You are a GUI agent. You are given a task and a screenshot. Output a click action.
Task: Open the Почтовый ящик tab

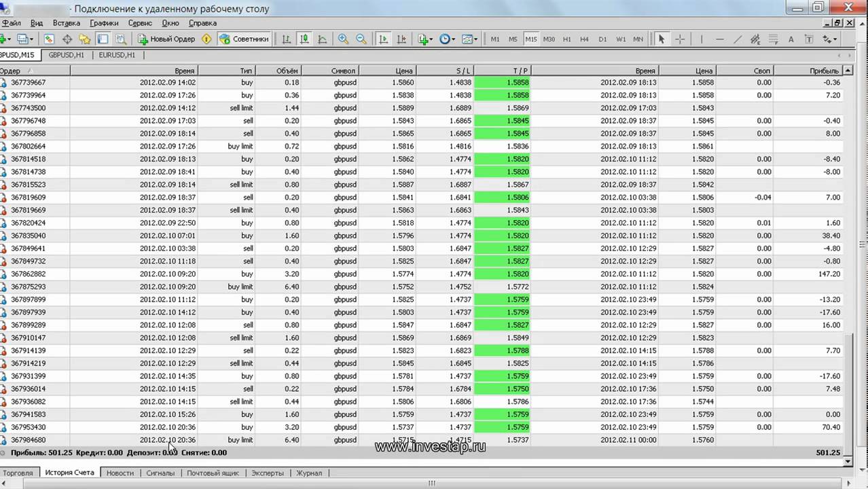click(x=213, y=473)
